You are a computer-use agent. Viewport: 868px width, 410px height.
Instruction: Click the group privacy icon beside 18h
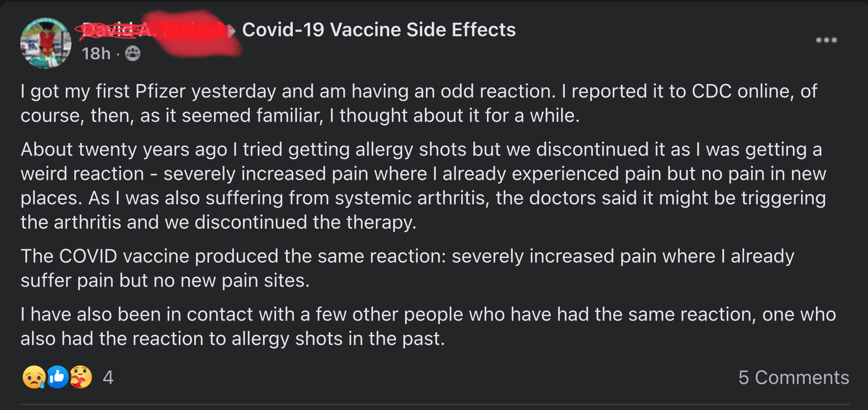coord(133,53)
